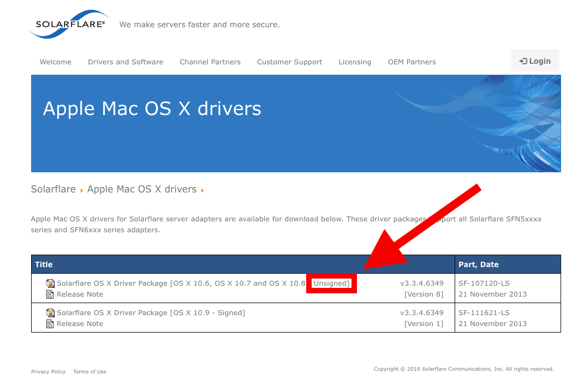Open Release Note for Version 1 driver
584x392 pixels.
coord(80,323)
